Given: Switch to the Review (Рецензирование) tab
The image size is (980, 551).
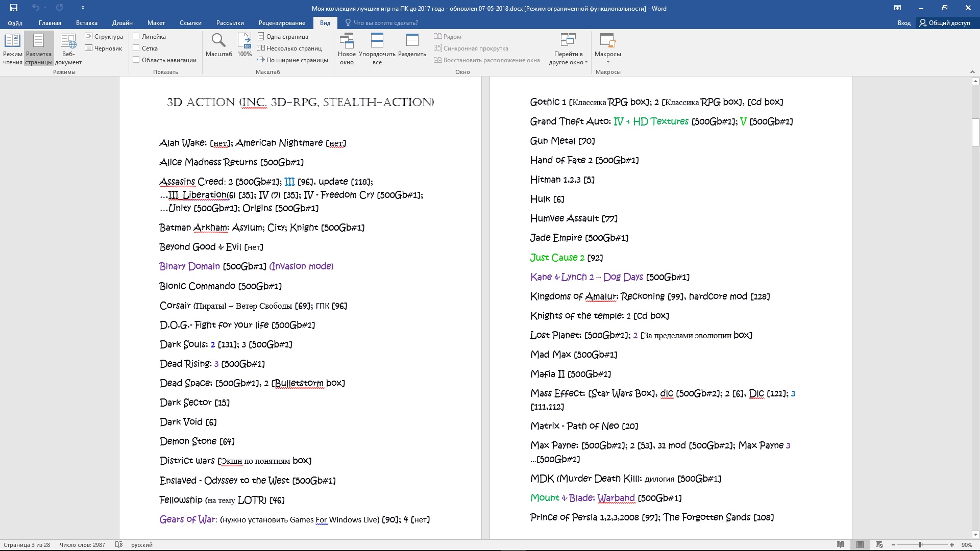Looking at the screenshot, I should [282, 22].
